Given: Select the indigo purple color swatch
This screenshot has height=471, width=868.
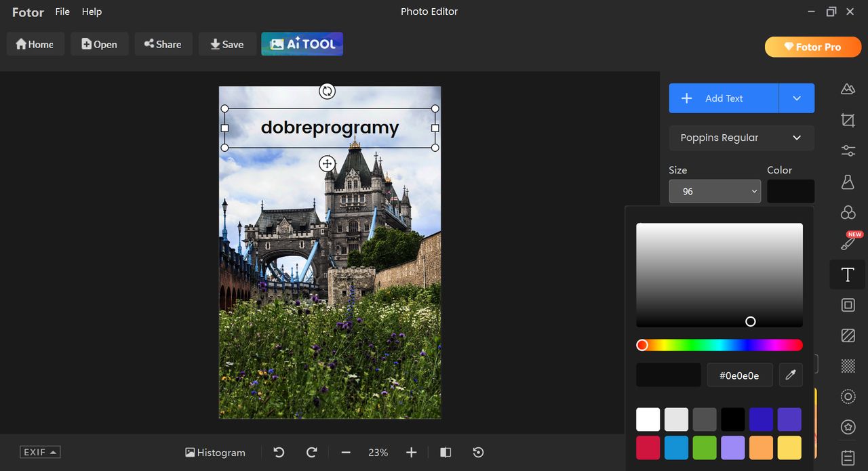Looking at the screenshot, I should tap(789, 419).
